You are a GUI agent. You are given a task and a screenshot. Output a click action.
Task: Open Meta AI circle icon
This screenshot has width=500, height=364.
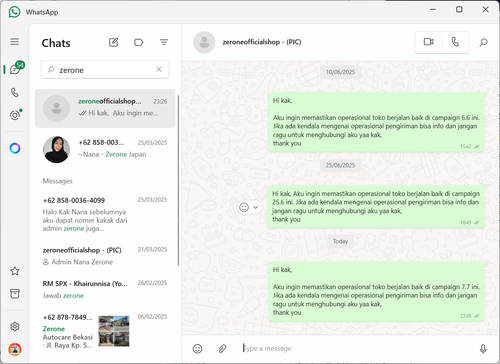(15, 148)
